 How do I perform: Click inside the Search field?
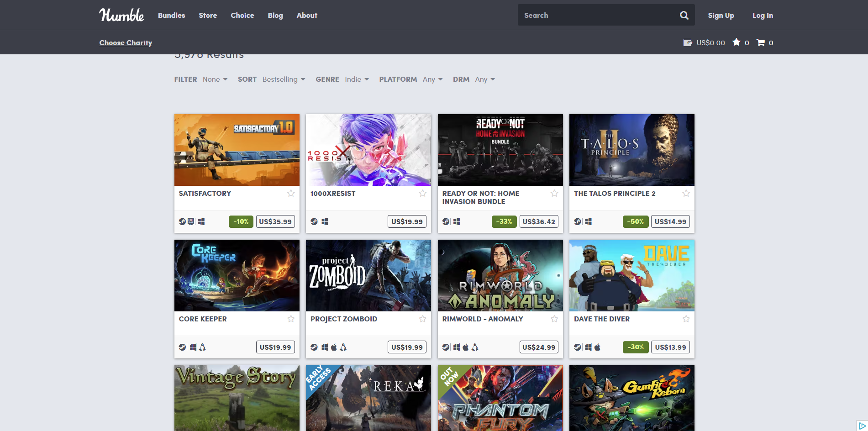tap(594, 15)
